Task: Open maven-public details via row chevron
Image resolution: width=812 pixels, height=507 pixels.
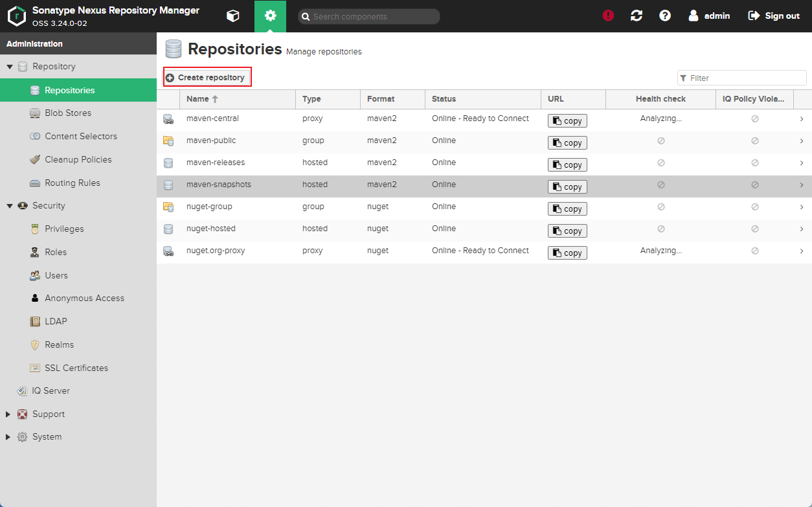Action: coord(802,141)
